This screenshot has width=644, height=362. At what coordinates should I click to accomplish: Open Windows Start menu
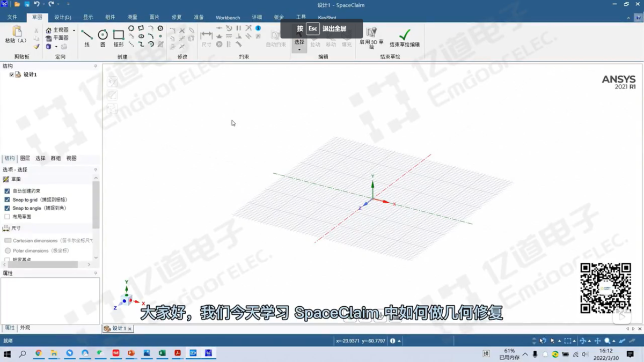point(8,354)
